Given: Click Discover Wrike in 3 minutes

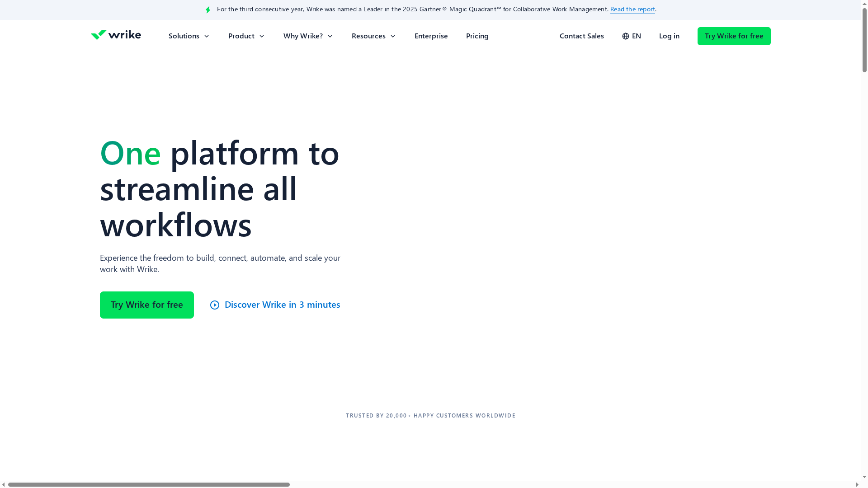Looking at the screenshot, I should [282, 305].
